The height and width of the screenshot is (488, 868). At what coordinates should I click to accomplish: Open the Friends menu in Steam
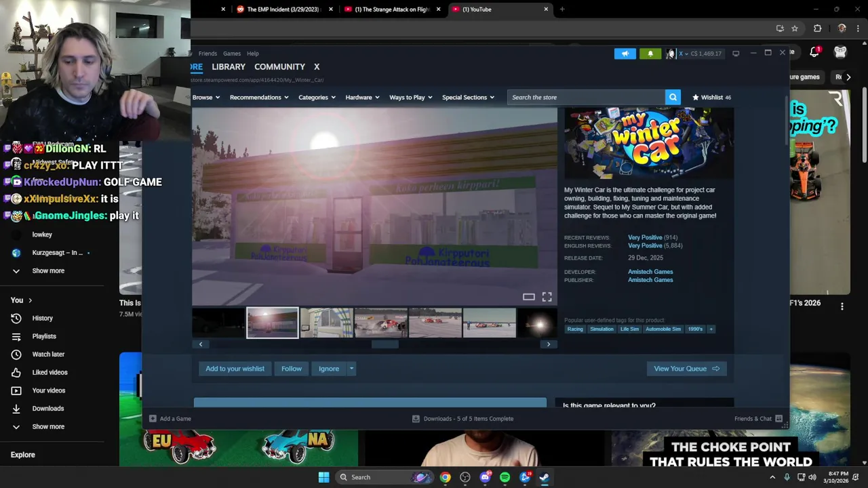click(x=208, y=54)
